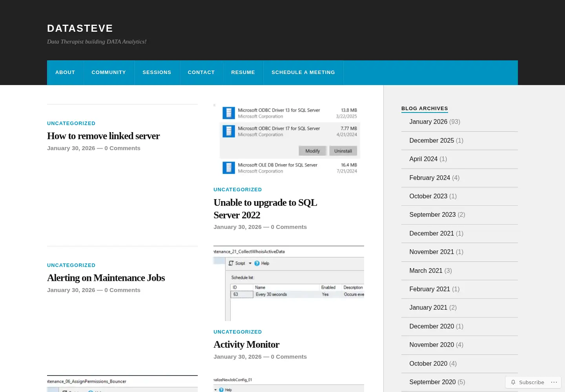Open the December 2021 archive
Viewport: 565px width, 392px height.
tap(432, 234)
